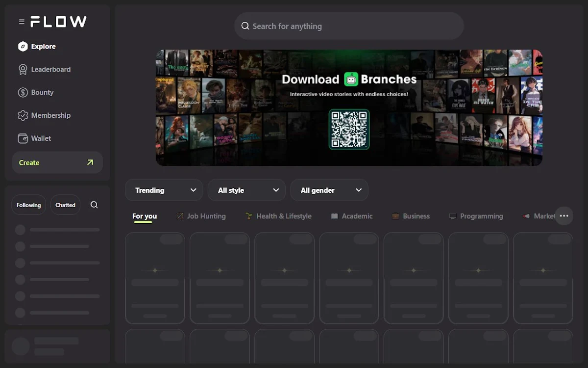Click the Download Branches banner
588x368 pixels.
(x=349, y=107)
